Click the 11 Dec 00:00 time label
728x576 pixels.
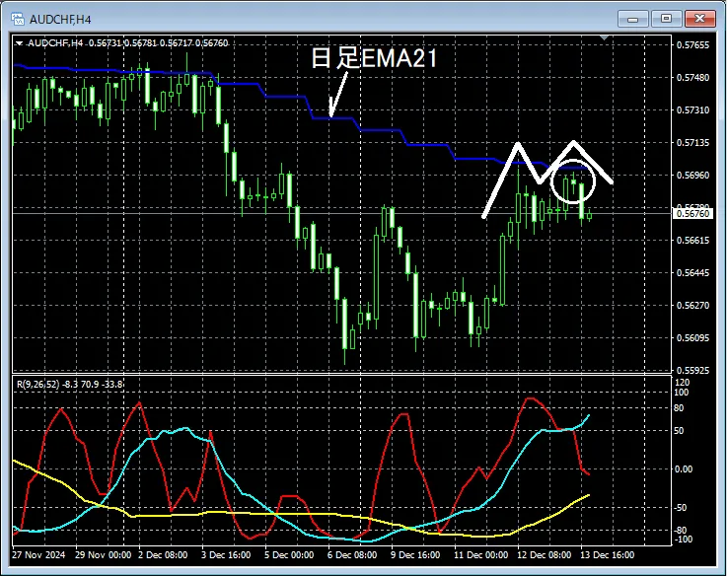point(480,555)
